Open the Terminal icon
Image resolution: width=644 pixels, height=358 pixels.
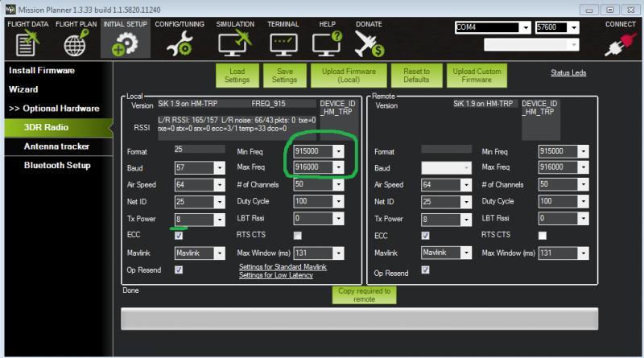pyautogui.click(x=283, y=43)
